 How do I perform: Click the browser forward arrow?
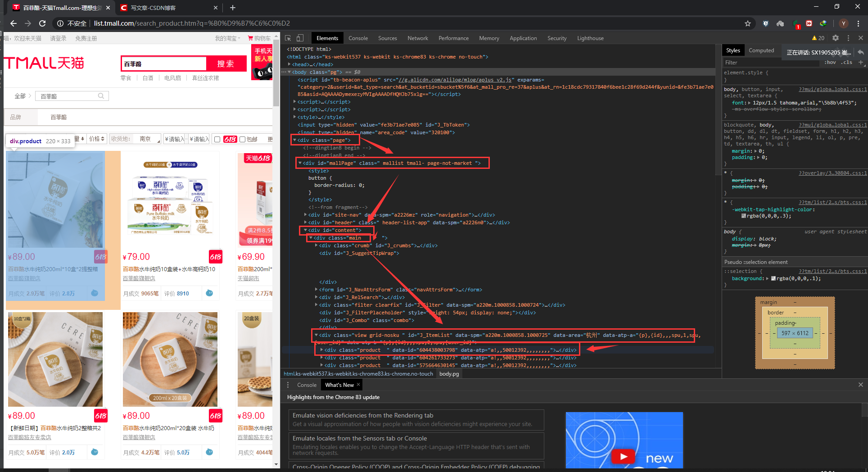(28, 23)
